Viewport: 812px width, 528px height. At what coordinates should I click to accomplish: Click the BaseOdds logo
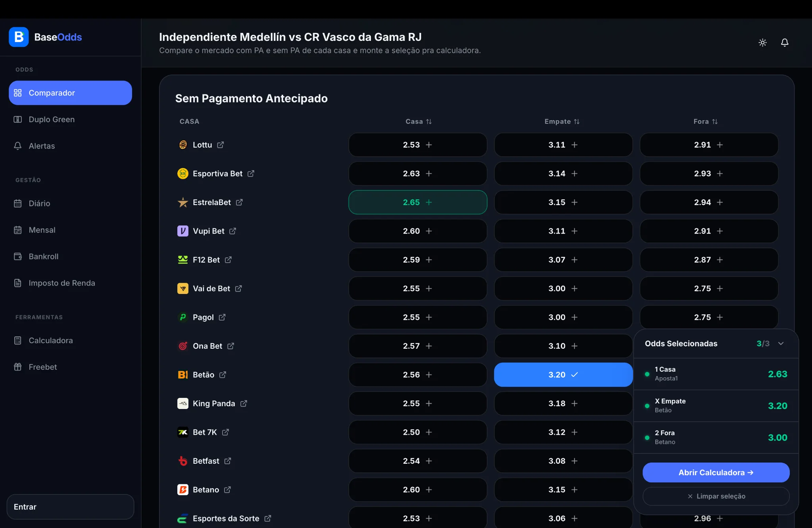[45, 37]
